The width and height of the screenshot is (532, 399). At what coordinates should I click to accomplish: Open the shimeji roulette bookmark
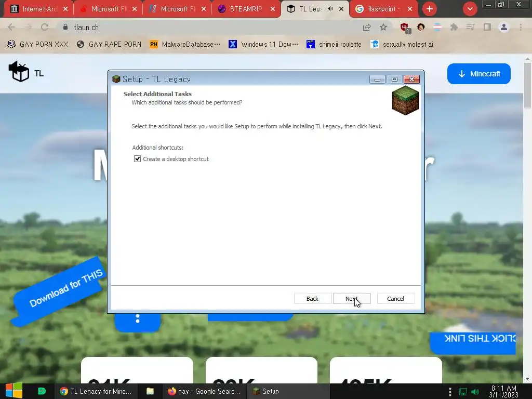(334, 44)
